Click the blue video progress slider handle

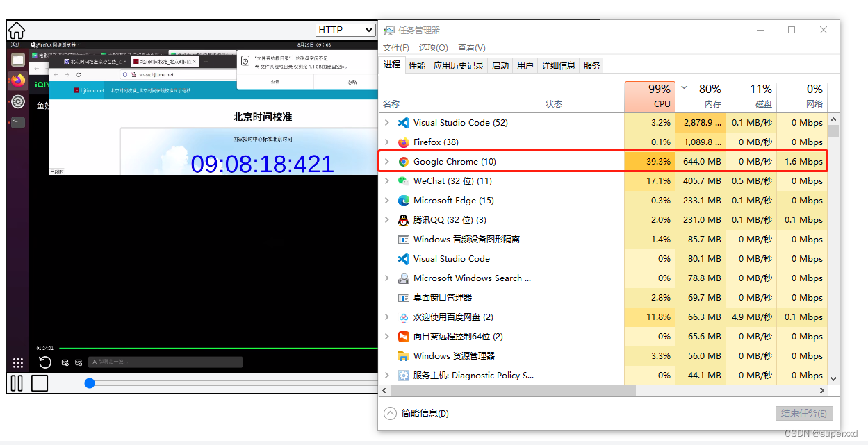pos(90,383)
